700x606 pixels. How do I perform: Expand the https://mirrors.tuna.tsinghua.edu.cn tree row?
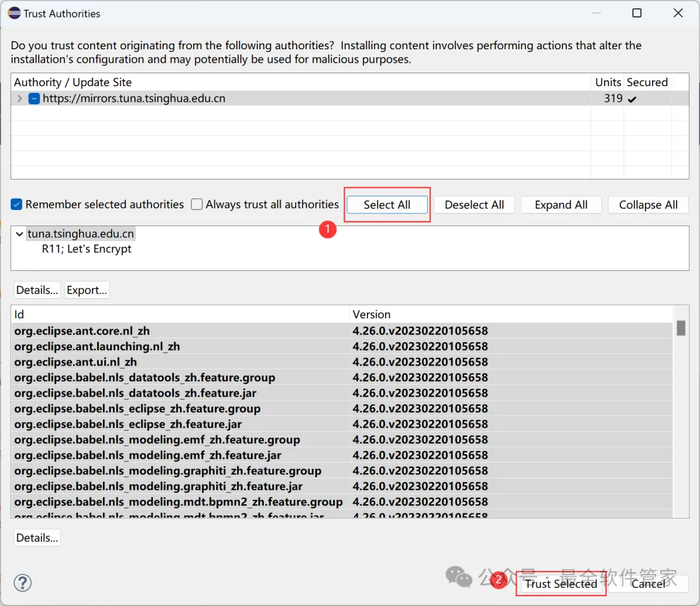click(x=19, y=99)
